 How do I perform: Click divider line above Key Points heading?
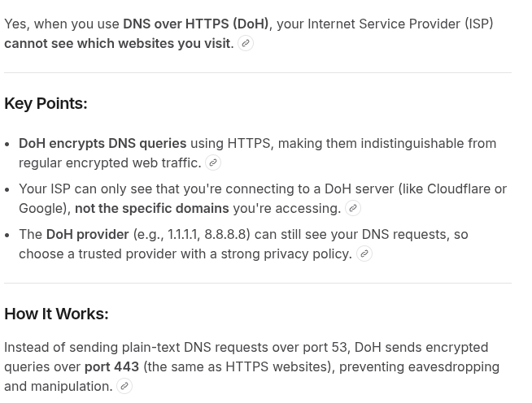258,72
